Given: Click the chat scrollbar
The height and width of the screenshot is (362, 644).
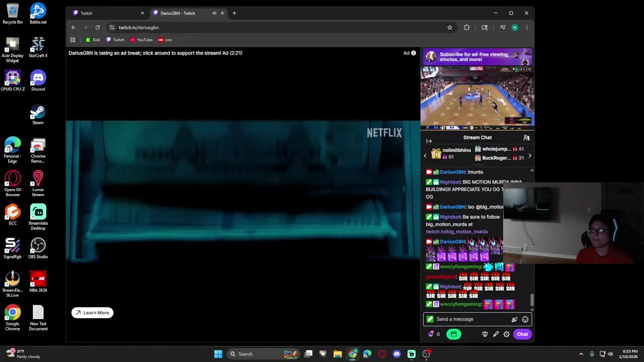Looking at the screenshot, I should pos(532,301).
